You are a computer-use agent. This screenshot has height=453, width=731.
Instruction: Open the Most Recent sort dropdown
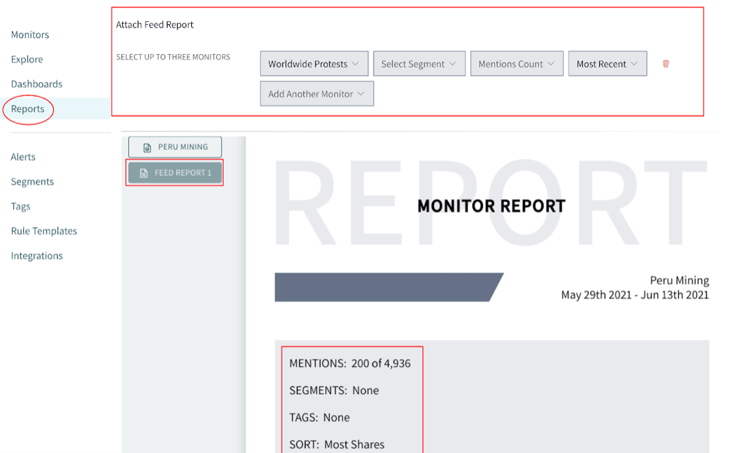[607, 64]
